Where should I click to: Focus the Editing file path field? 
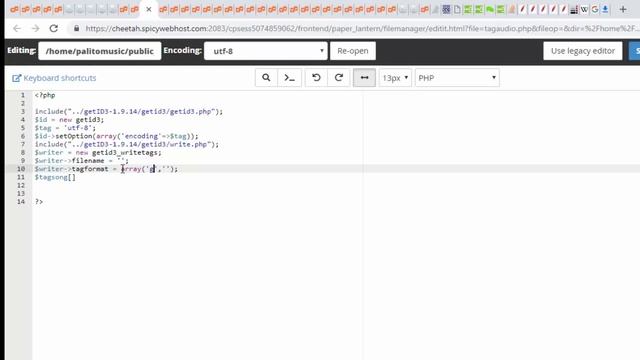coord(100,51)
